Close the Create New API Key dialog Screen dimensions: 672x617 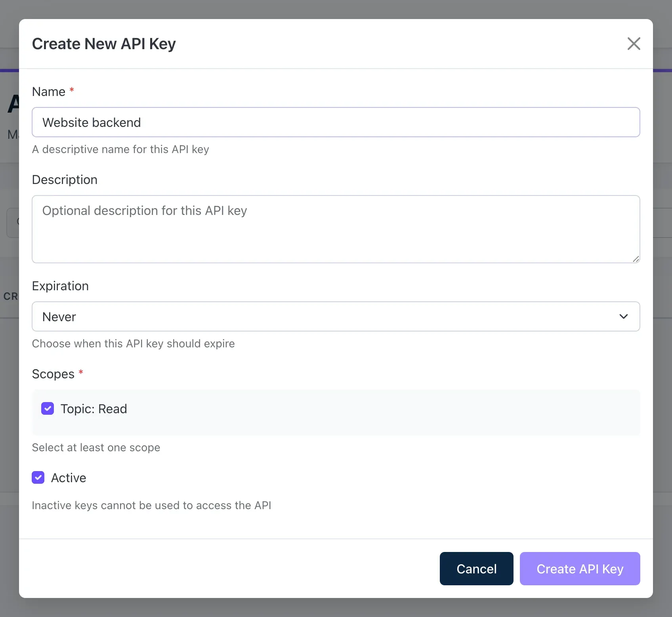pyautogui.click(x=634, y=44)
